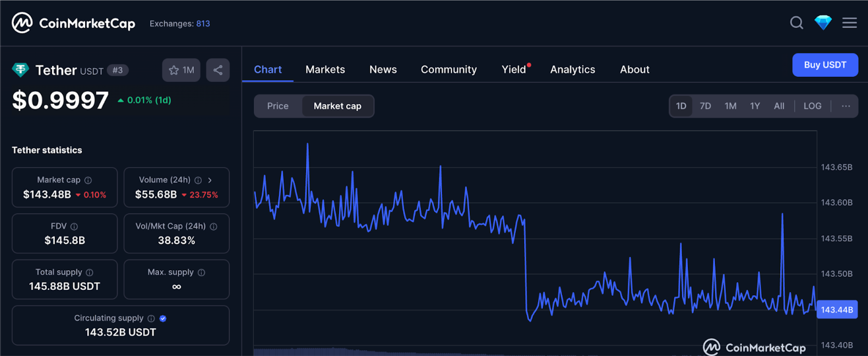Click Vol/Mkt Cap value 38.83%
Image resolution: width=868 pixels, height=356 pixels.
click(x=176, y=240)
